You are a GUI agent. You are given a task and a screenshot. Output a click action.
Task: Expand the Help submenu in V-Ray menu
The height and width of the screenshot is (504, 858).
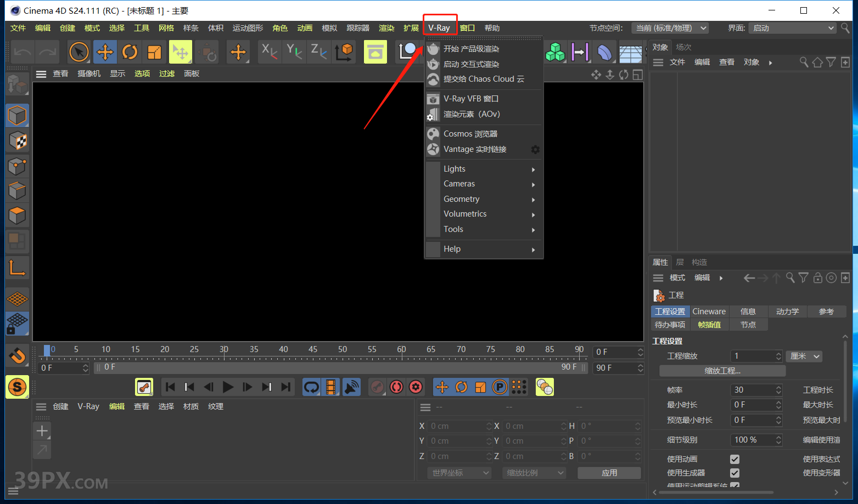[x=484, y=249]
